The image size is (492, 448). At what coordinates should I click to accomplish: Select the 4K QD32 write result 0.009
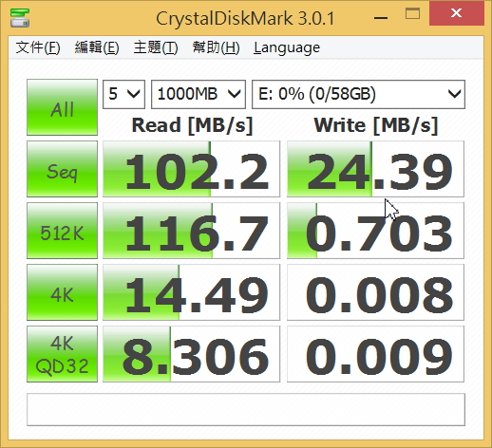pos(375,354)
